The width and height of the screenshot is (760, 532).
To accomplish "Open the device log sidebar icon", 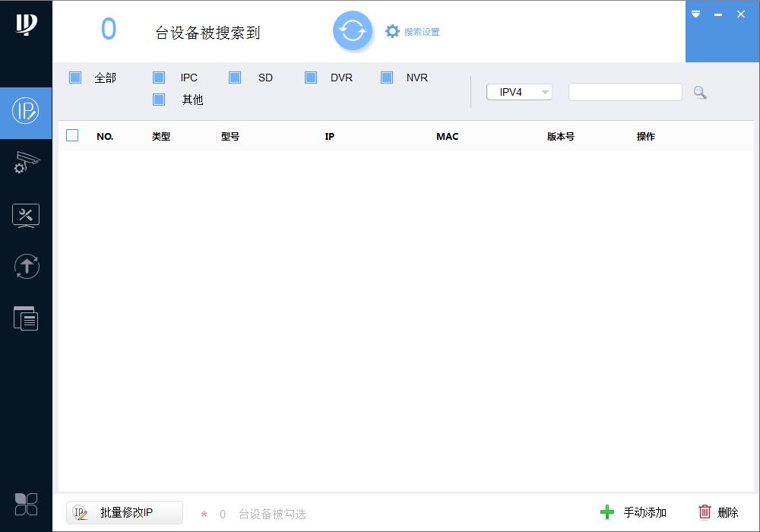I will pyautogui.click(x=26, y=318).
